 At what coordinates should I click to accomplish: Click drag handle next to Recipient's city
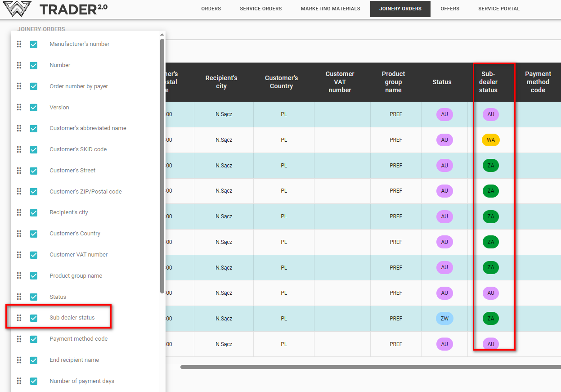point(19,212)
